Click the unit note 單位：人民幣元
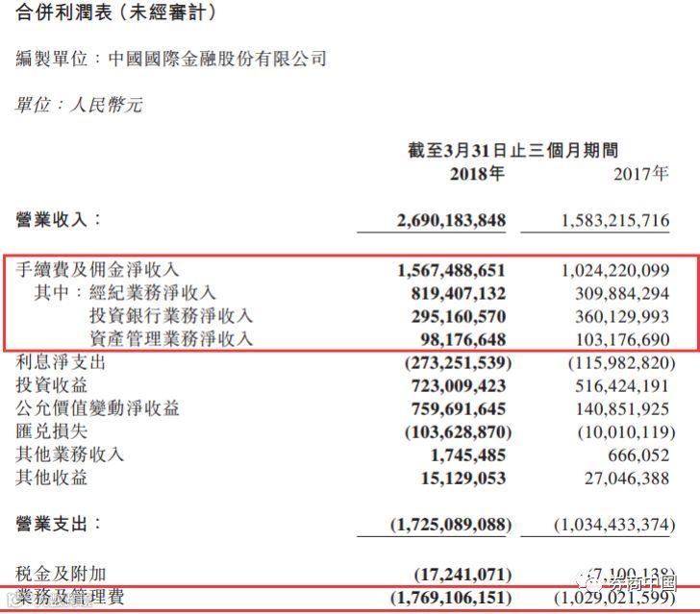This screenshot has width=700, height=614. [79, 105]
